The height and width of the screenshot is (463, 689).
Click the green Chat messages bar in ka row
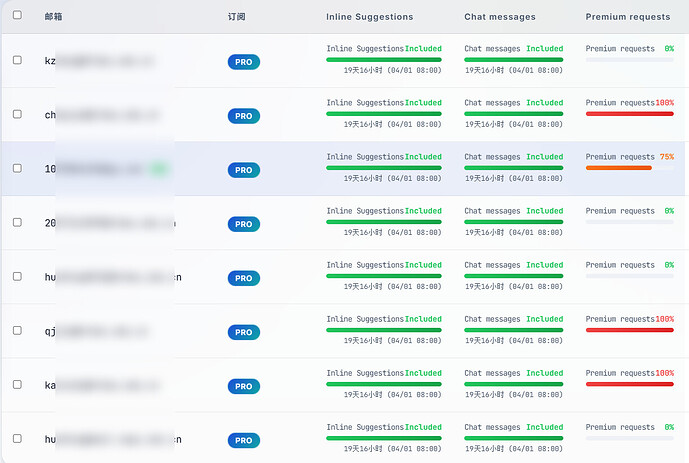(514, 384)
